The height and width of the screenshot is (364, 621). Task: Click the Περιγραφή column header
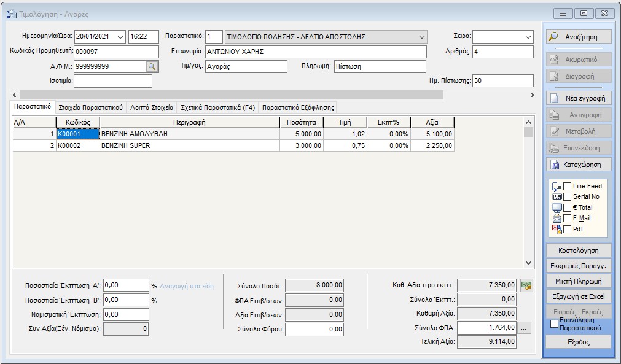[x=190, y=122]
